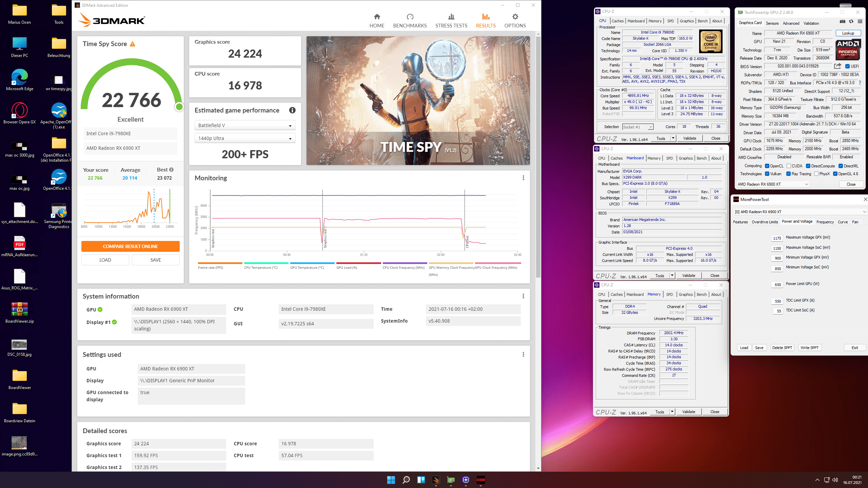Toggle the Vulkan checkbox in GPU-Z

(x=767, y=174)
